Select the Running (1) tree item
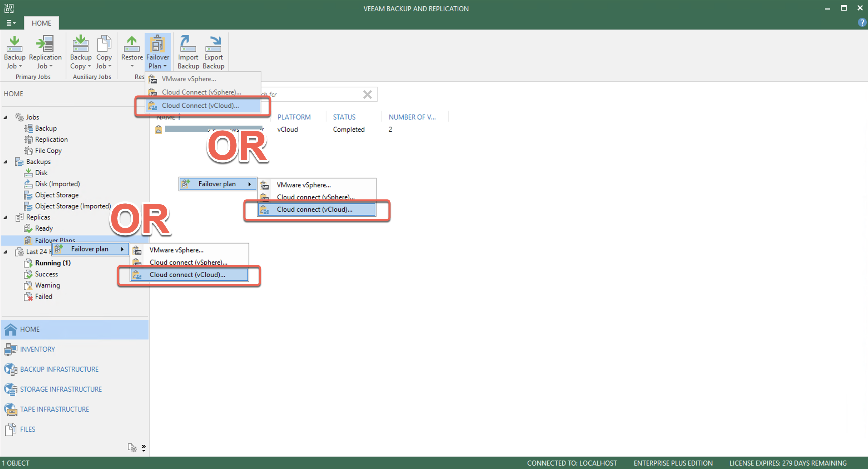 point(53,263)
